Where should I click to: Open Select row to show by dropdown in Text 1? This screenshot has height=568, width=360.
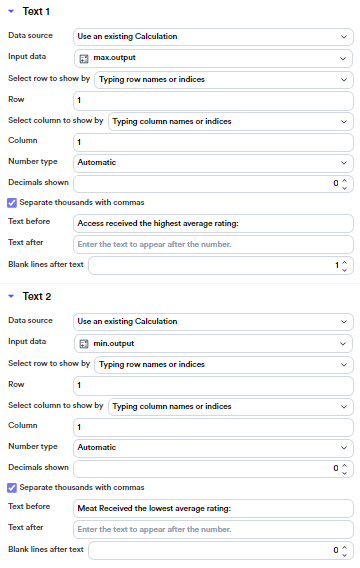tap(224, 80)
